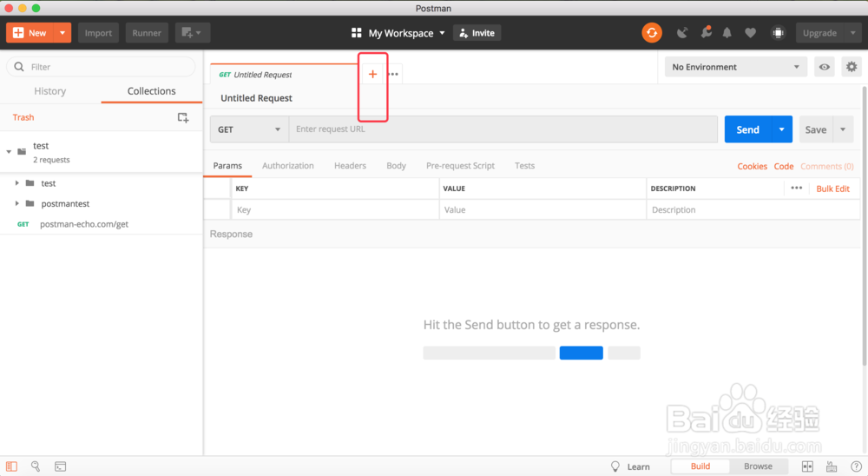Open the Runner button

point(147,33)
